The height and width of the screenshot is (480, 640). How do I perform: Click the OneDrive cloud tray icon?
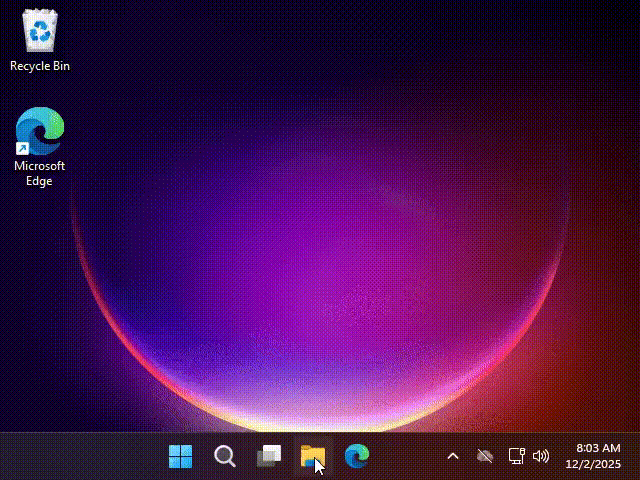tap(486, 456)
